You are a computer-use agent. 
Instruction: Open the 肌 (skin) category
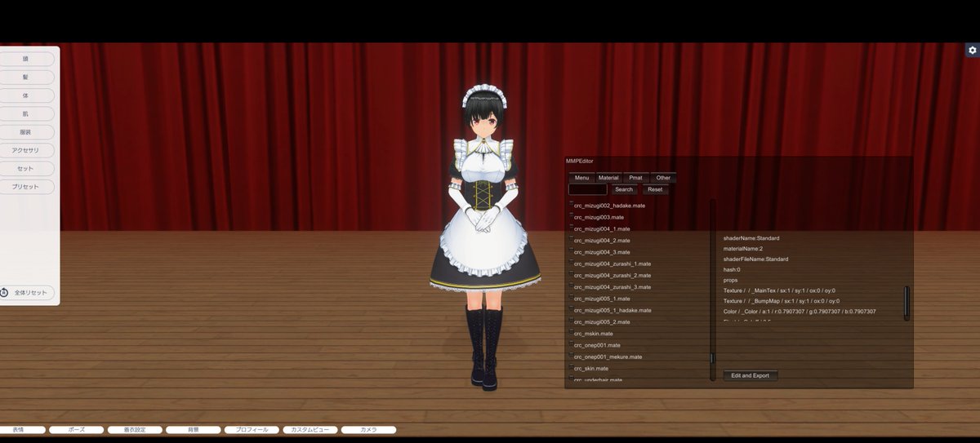pyautogui.click(x=27, y=113)
